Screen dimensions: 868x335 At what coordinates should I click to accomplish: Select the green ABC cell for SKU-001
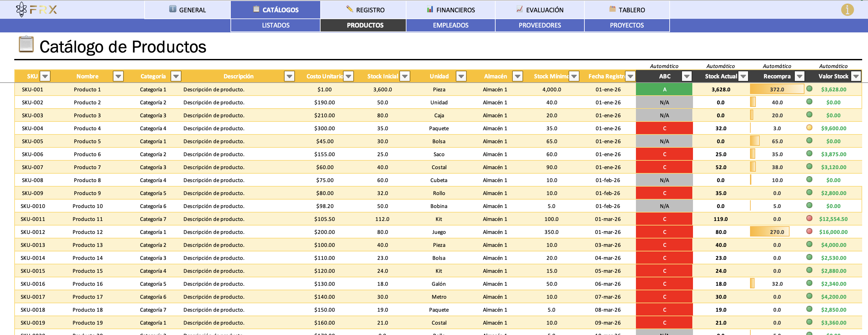point(664,89)
